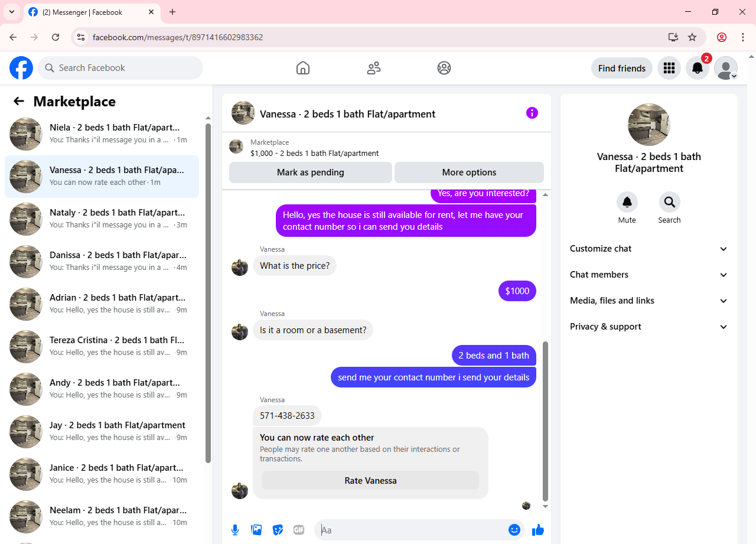Click the conversation list scrollbar
Screen dimensions: 756x544
coord(208,293)
